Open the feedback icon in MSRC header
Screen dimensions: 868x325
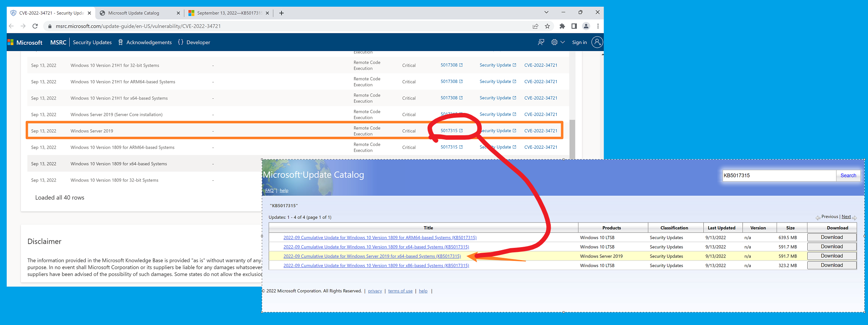coord(541,42)
